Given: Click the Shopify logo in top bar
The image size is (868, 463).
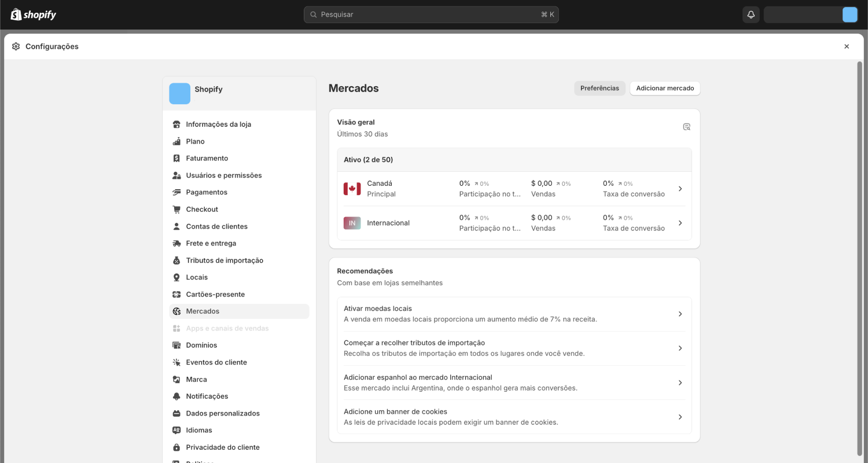Looking at the screenshot, I should (x=34, y=14).
